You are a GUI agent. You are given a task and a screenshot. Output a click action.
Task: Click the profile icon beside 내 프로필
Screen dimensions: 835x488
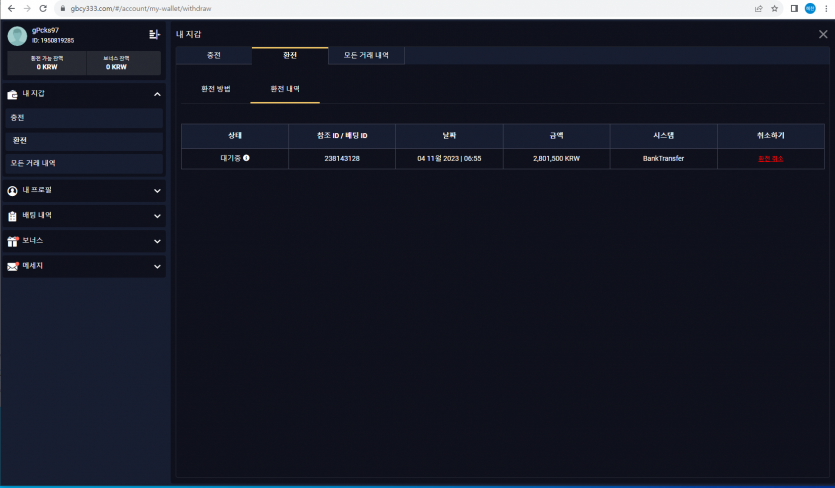click(x=12, y=191)
